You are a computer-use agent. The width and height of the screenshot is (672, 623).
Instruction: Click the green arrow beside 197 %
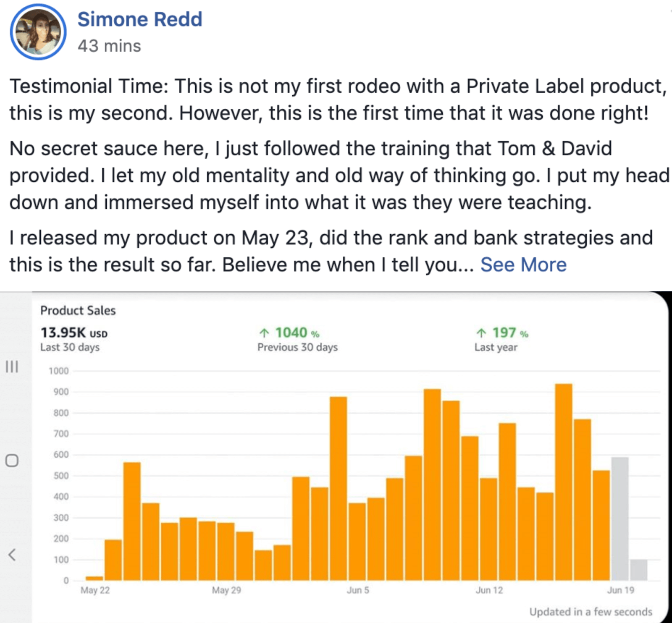tap(481, 333)
